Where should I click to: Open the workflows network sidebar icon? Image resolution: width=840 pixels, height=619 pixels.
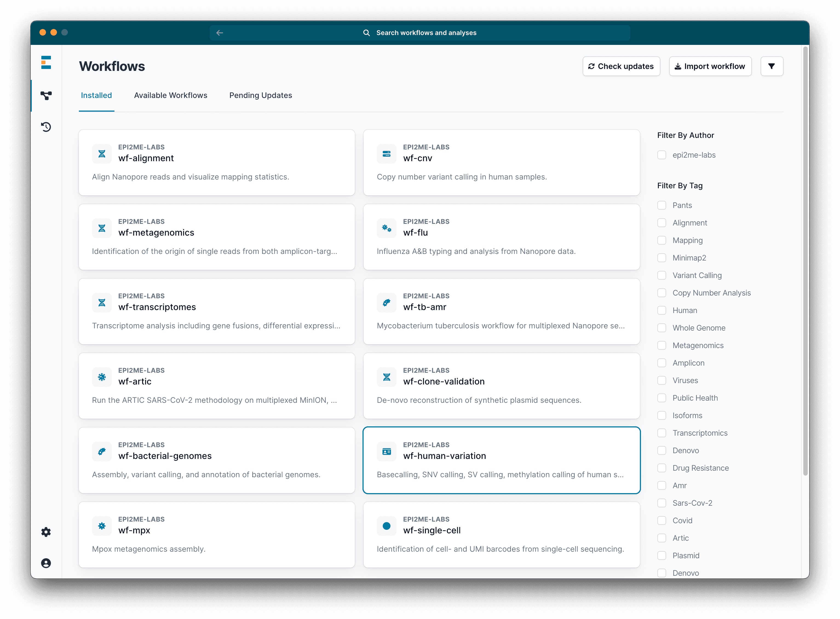click(46, 96)
